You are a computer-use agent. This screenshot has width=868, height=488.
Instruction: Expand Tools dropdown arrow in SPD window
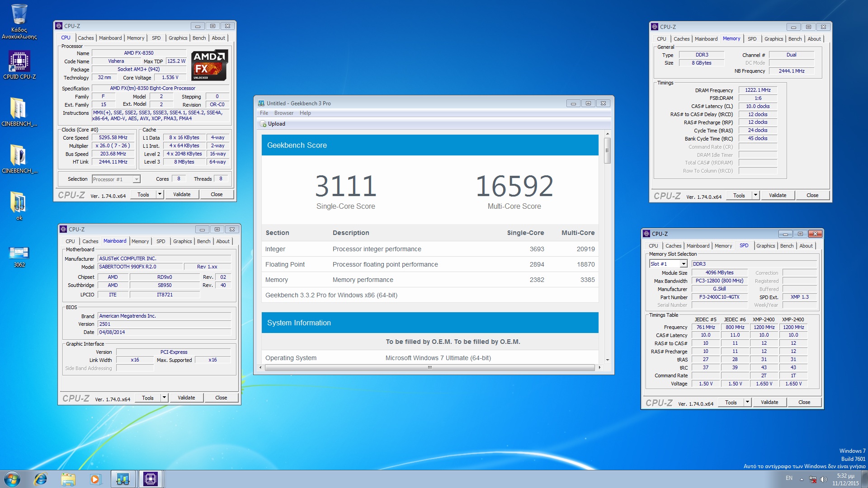(747, 402)
